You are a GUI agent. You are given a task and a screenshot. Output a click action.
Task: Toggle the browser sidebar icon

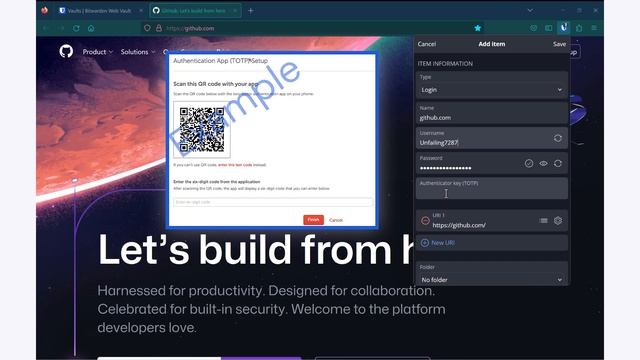click(549, 28)
